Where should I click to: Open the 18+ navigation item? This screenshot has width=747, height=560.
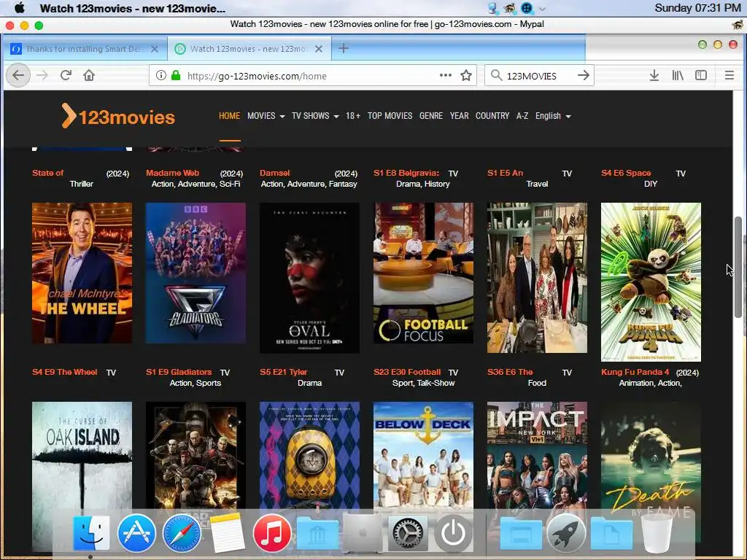tap(353, 116)
